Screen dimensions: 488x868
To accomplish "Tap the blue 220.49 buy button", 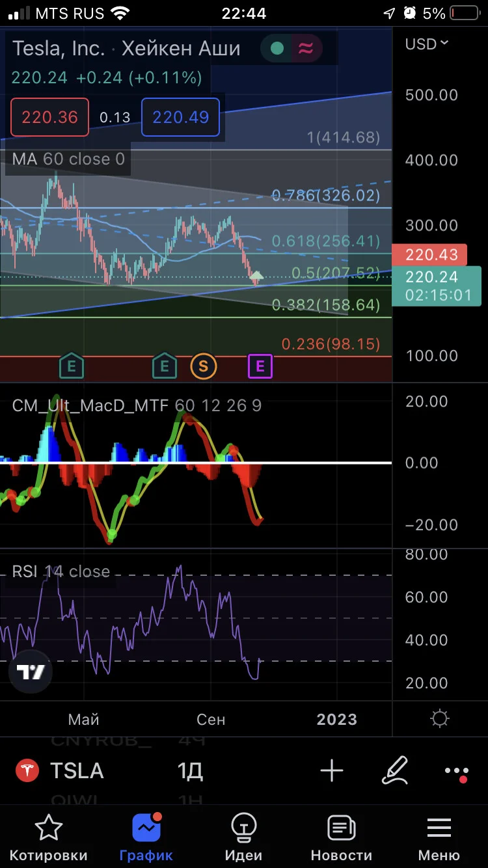I will (180, 117).
